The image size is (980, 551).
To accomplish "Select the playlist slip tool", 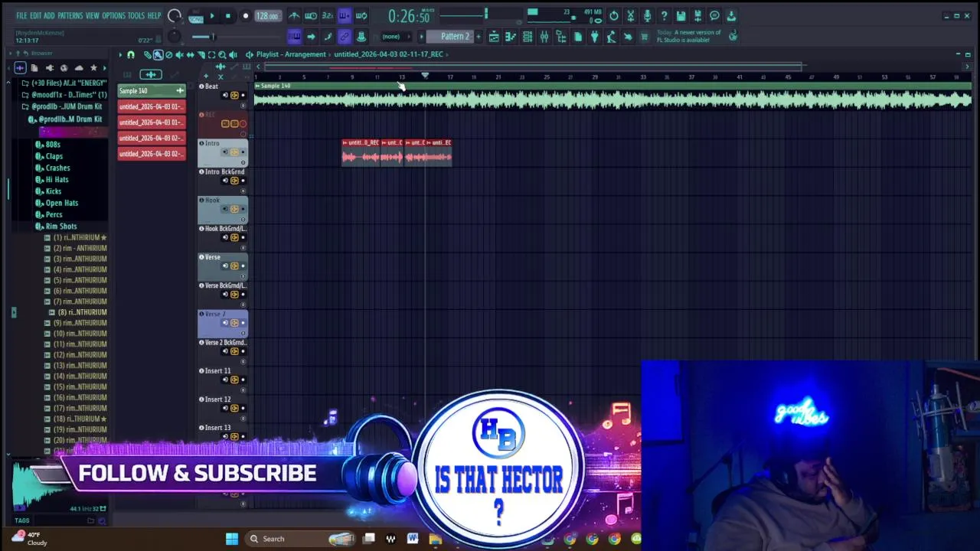I will (x=190, y=54).
